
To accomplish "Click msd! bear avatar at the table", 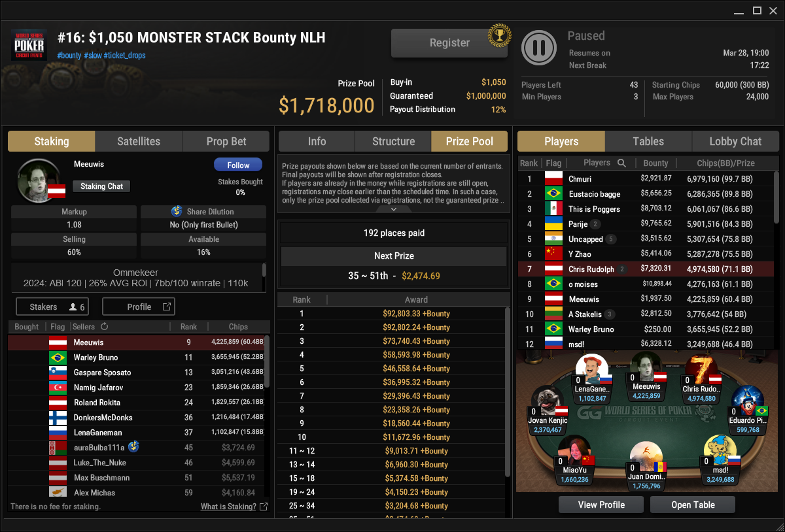I will pos(720,451).
